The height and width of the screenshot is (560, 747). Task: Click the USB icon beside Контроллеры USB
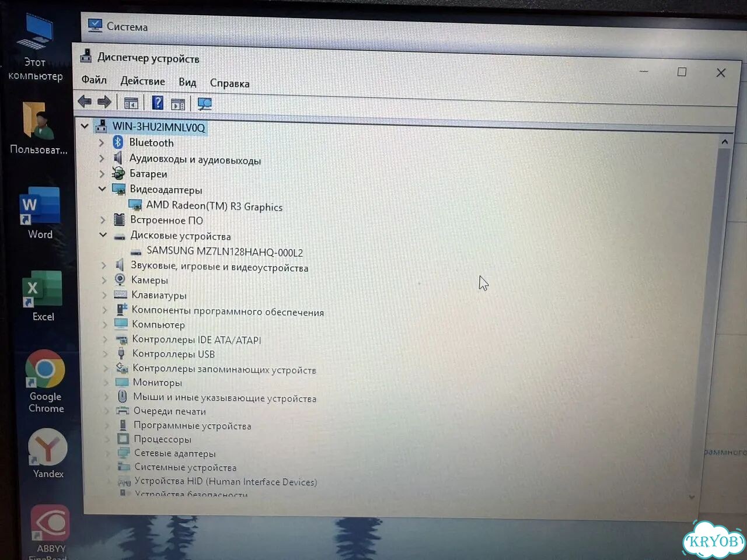pyautogui.click(x=121, y=353)
